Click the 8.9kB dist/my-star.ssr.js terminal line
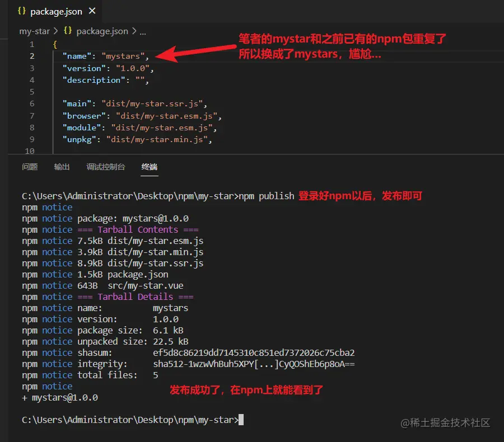The width and height of the screenshot is (504, 442). click(x=113, y=264)
